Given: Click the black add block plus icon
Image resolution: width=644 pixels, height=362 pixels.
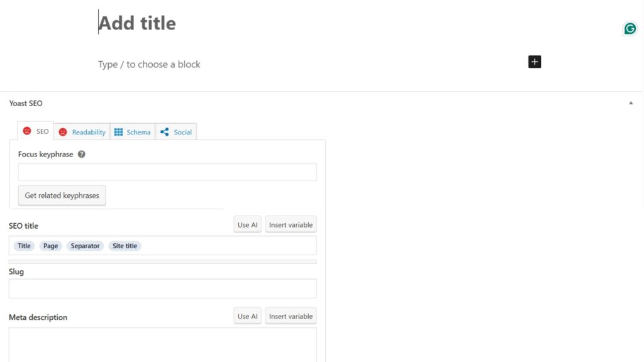Looking at the screenshot, I should pos(535,62).
